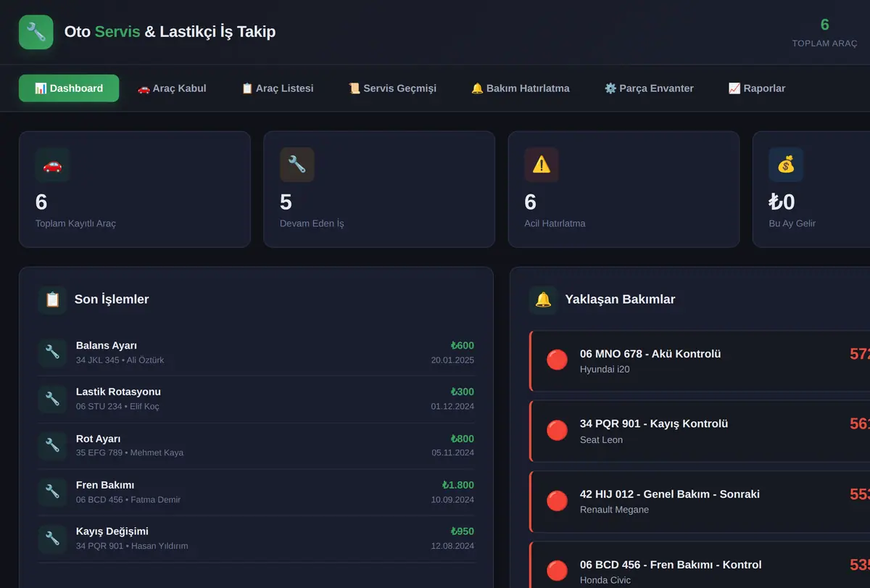
Task: View the Raporlar tab
Action: pyautogui.click(x=757, y=88)
